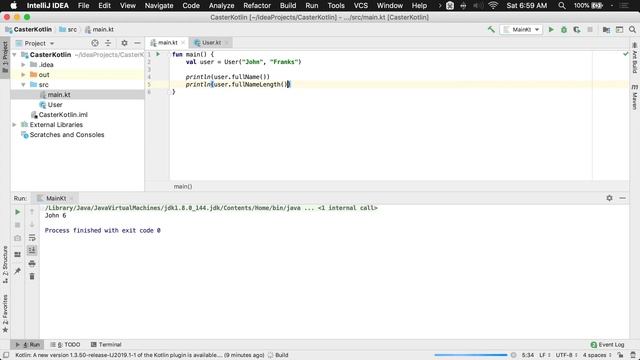Toggle the Maven tool window stripe
Viewport: 640px width, 360px height.
635,97
